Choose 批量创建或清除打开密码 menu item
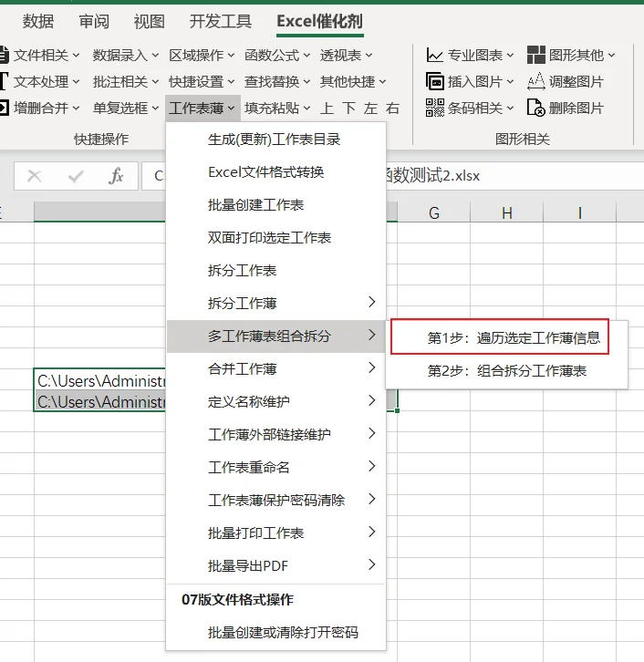Screen dimensions: 644x662 coord(275,633)
